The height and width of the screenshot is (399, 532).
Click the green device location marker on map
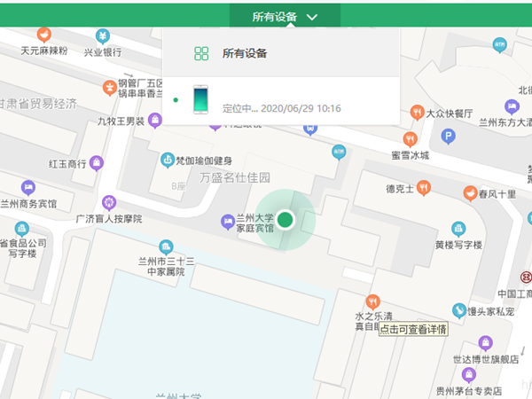point(285,219)
